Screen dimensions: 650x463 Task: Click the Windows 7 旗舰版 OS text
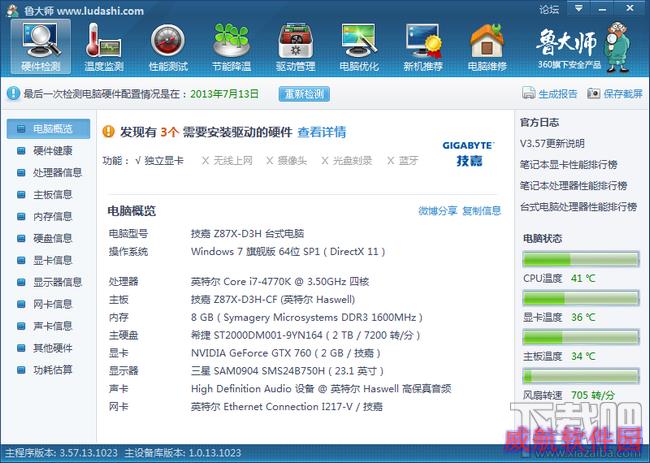coord(288,252)
